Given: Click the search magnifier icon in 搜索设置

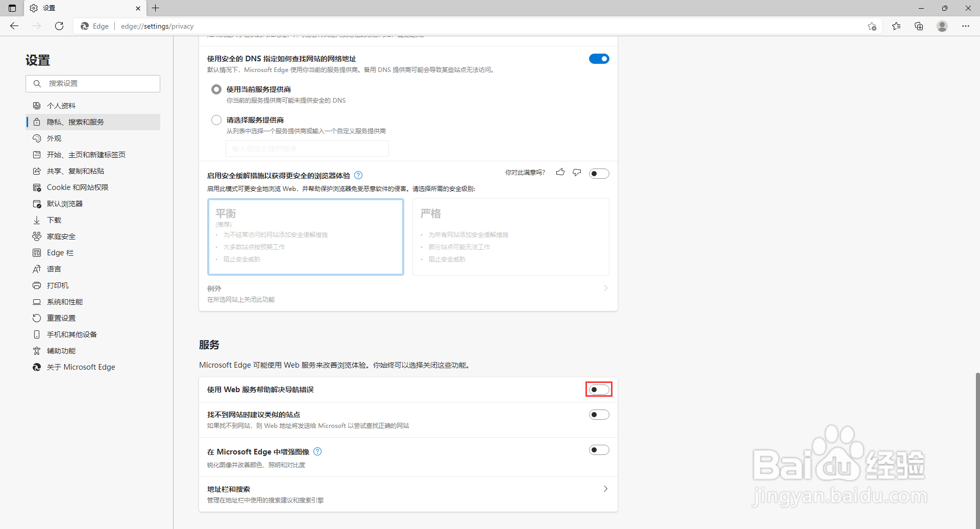Looking at the screenshot, I should point(37,83).
